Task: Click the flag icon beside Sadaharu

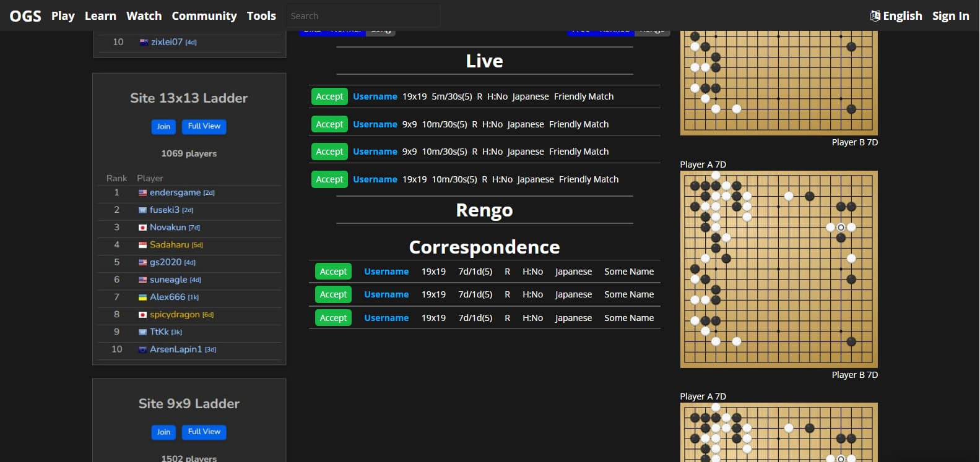Action: [x=142, y=245]
